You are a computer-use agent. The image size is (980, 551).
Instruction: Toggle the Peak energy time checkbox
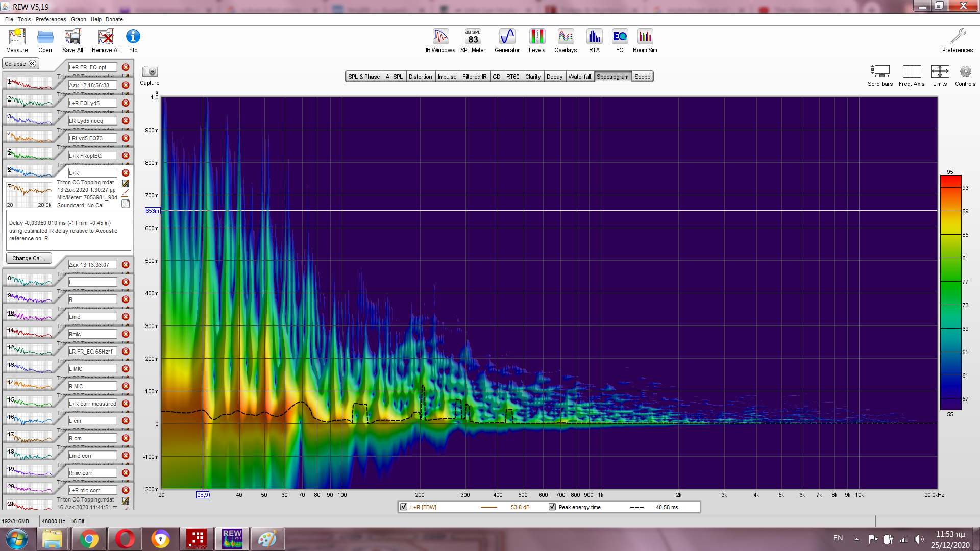552,507
